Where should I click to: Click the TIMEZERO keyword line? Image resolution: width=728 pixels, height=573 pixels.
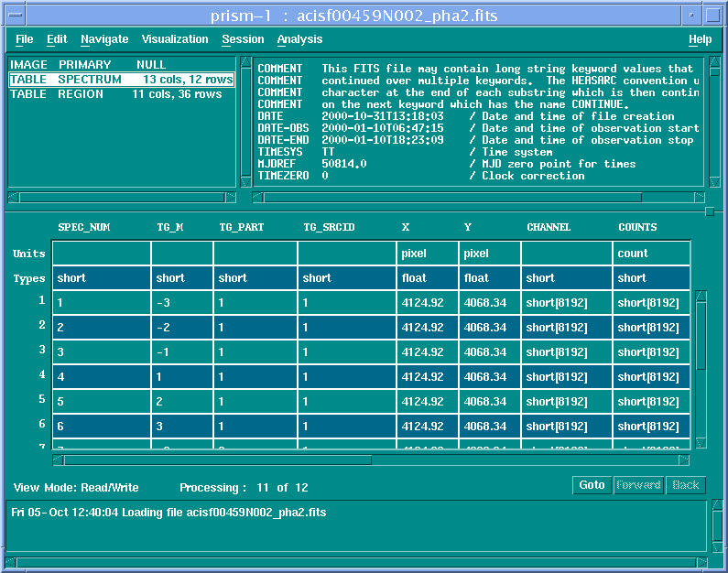tap(421, 176)
